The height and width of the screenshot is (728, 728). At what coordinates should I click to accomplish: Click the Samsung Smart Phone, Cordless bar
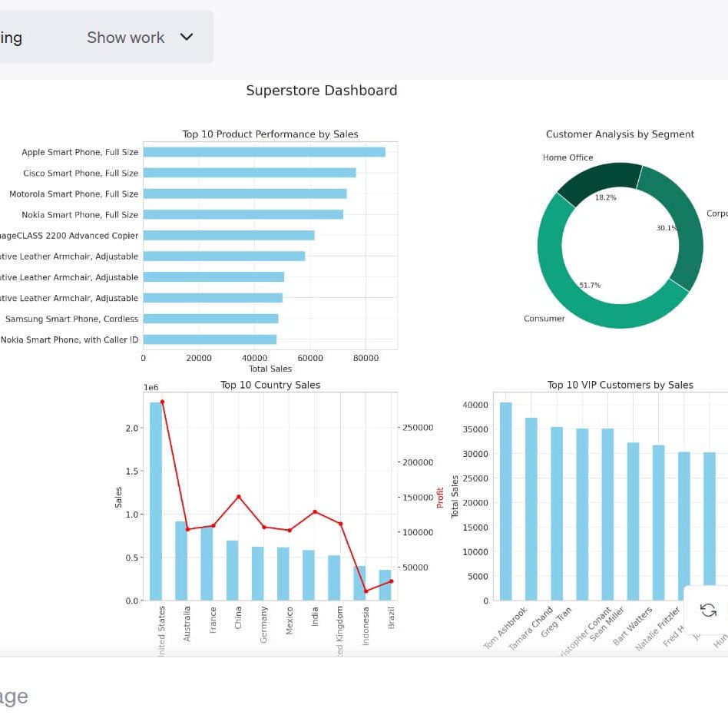click(210, 319)
